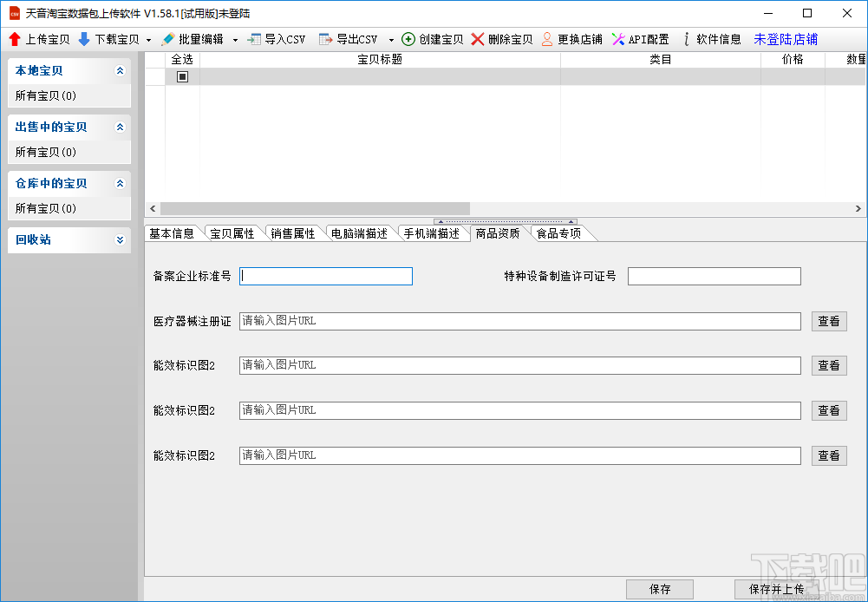
Task: Click 查看 button beside first 能效标识图2
Action: point(829,365)
